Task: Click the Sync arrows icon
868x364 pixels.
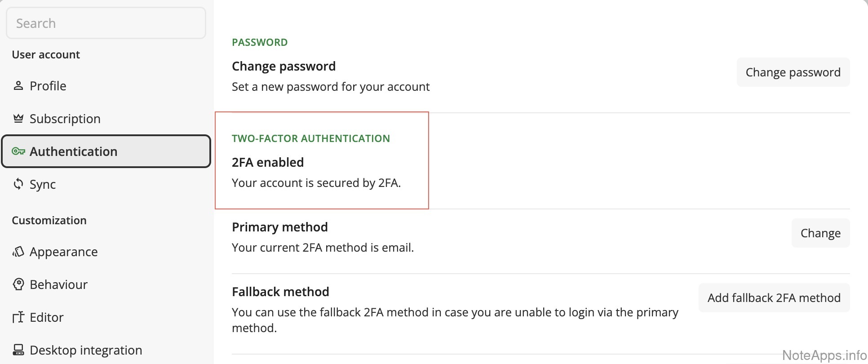Action: coord(18,184)
